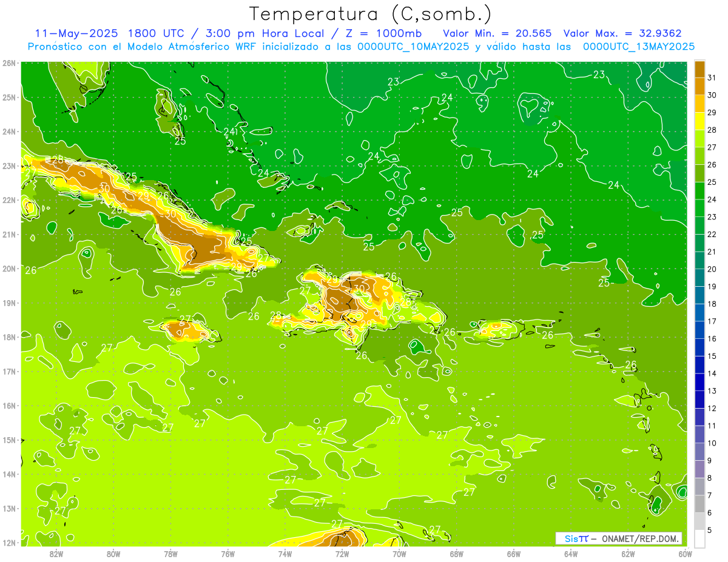
Task: Click the longitude label "82W"
Action: tap(56, 554)
